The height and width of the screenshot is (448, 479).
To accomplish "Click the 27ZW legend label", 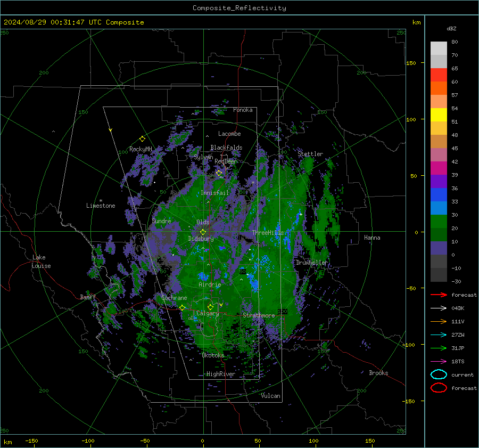I will (458, 335).
